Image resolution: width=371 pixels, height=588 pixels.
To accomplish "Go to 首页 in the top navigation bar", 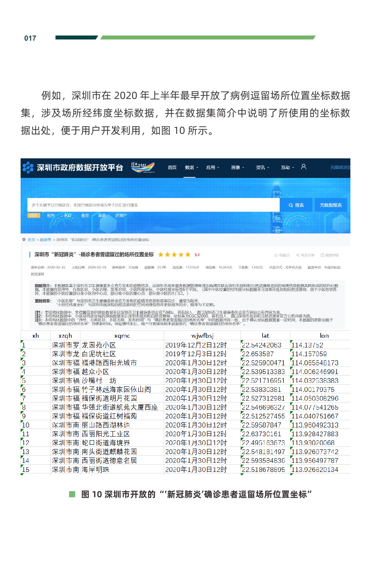I will pos(172,168).
